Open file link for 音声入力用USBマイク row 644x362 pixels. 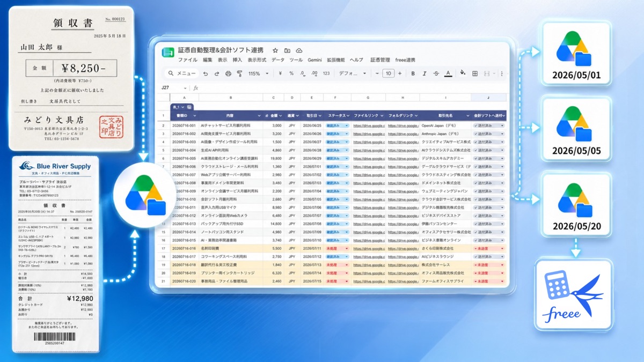369,208
